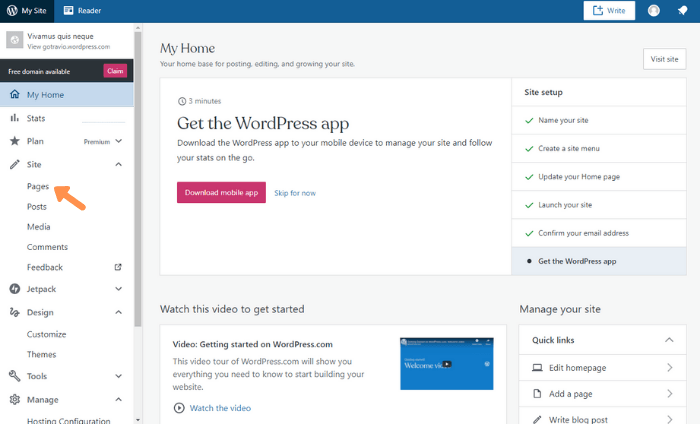
Task: Select Confirm your email address step
Action: tap(599, 233)
